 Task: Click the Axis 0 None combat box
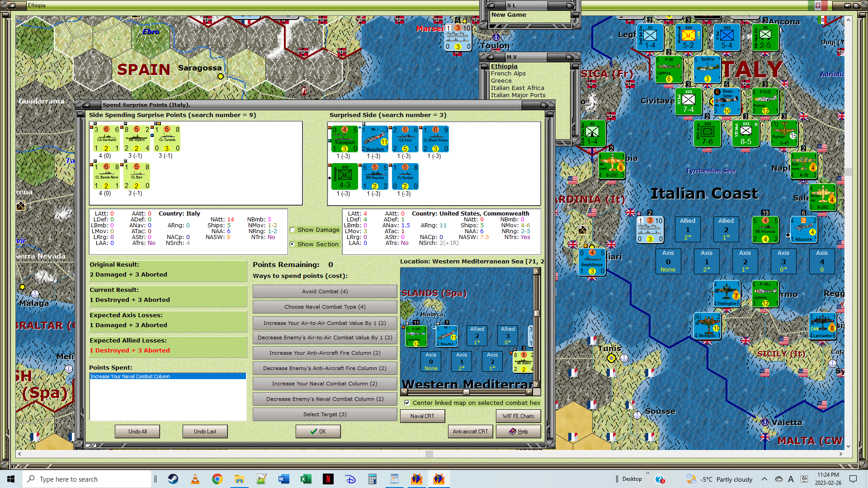[x=668, y=261]
